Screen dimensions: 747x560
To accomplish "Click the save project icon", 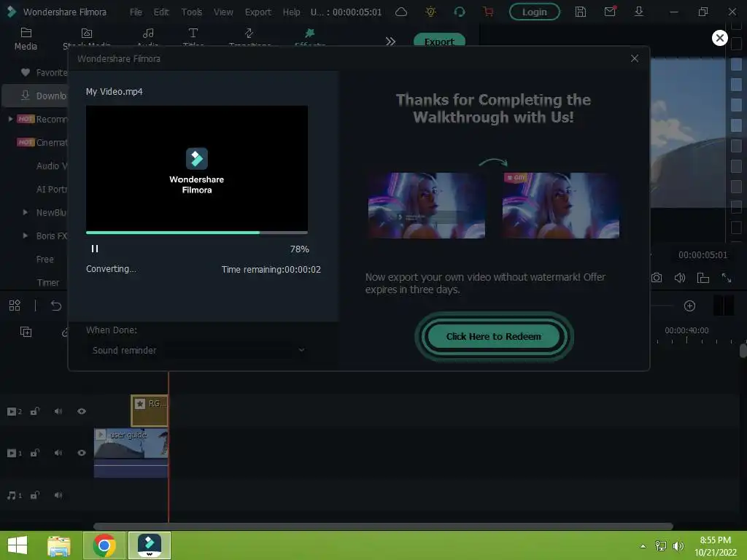I will [x=580, y=12].
